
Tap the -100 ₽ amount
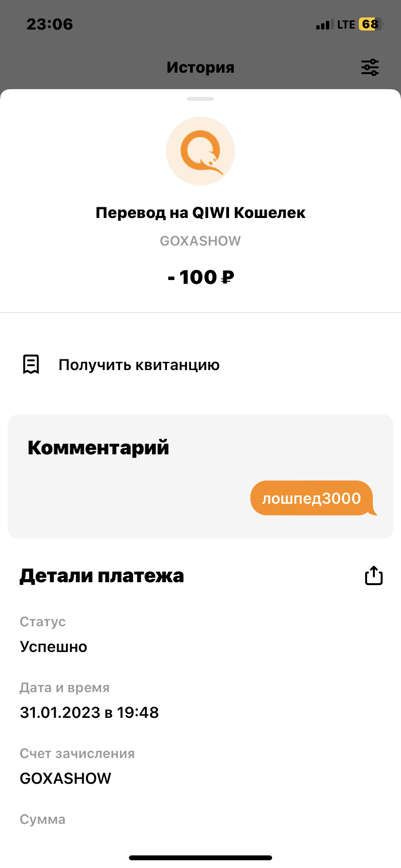coord(200,277)
